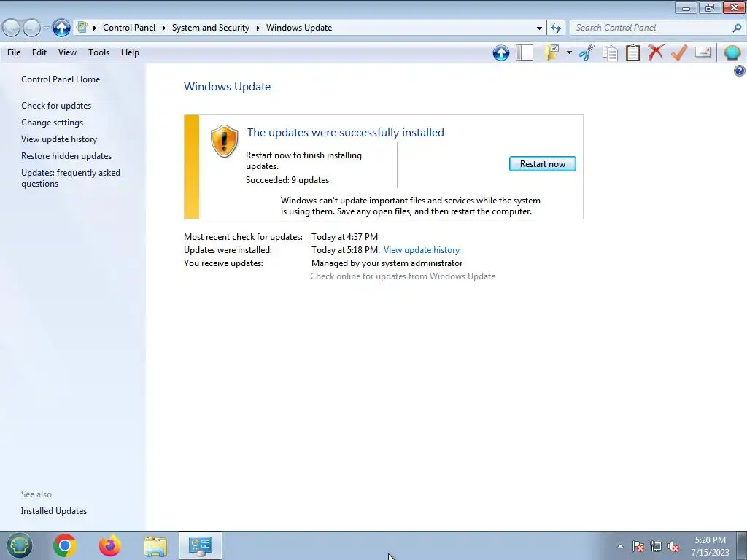Toggle the navigation pane toolbar icon
This screenshot has width=747, height=560.
click(525, 52)
